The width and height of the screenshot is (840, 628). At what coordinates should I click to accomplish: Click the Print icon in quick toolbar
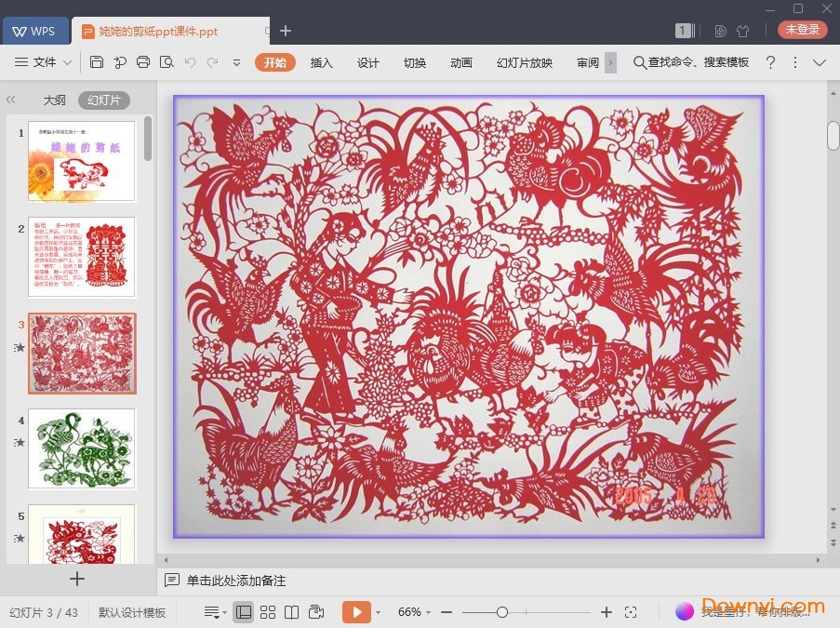click(142, 62)
